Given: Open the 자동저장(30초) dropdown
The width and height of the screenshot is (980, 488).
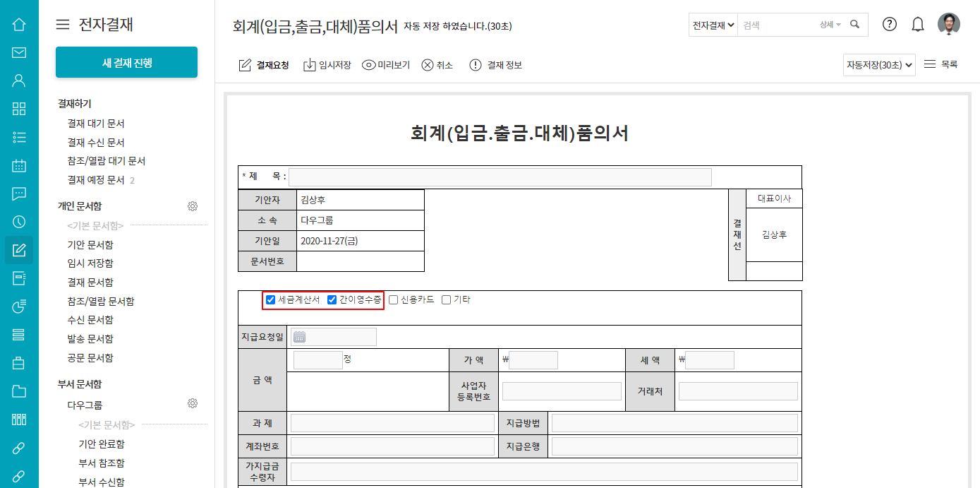Looking at the screenshot, I should [878, 65].
